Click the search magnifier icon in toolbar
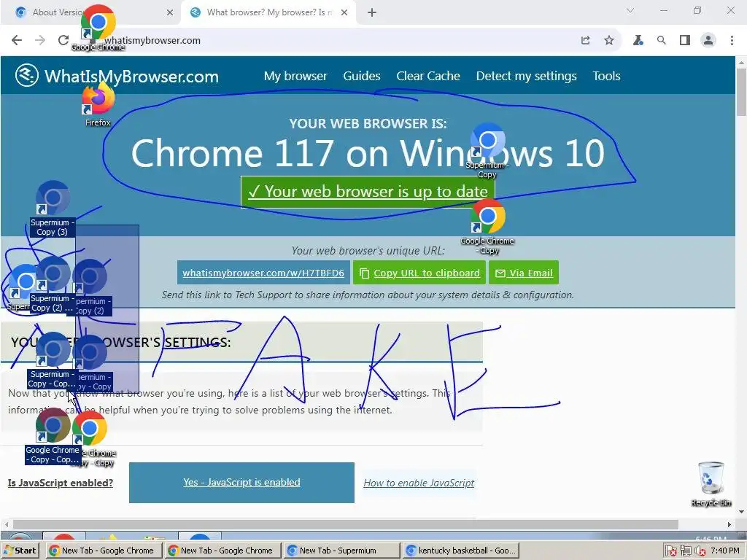 [x=661, y=41]
